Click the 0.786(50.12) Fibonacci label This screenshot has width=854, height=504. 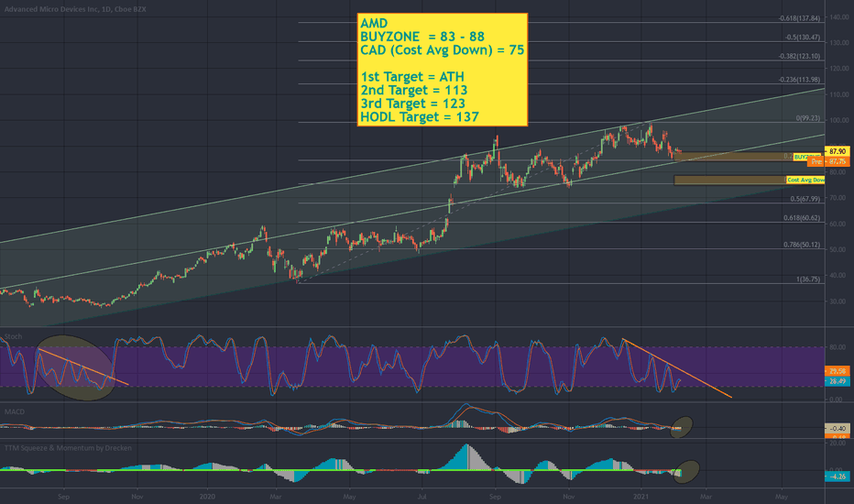click(x=802, y=245)
